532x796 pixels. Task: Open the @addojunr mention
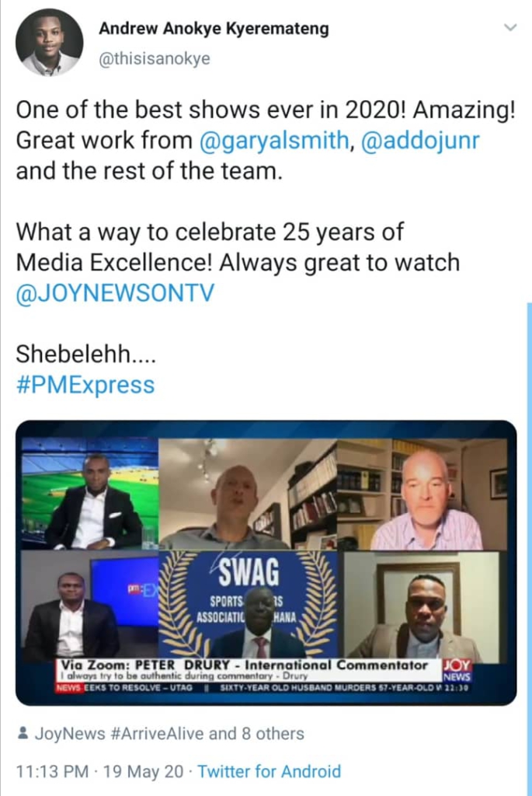pyautogui.click(x=420, y=140)
